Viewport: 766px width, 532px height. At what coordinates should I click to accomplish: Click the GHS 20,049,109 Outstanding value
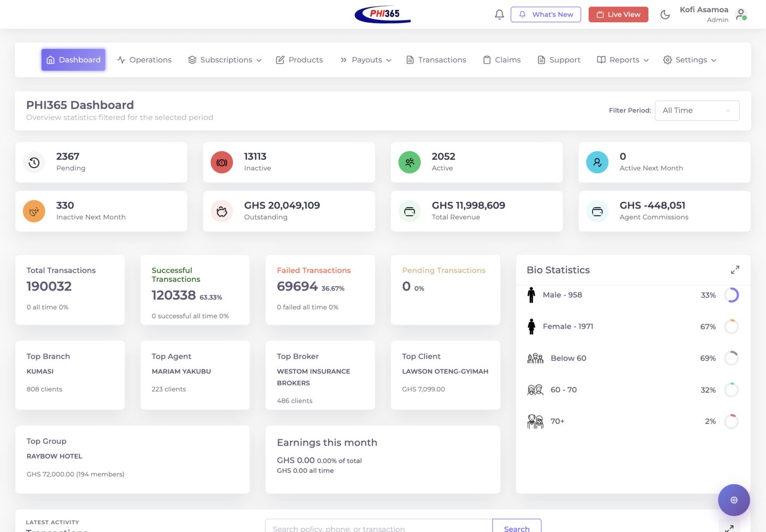282,205
